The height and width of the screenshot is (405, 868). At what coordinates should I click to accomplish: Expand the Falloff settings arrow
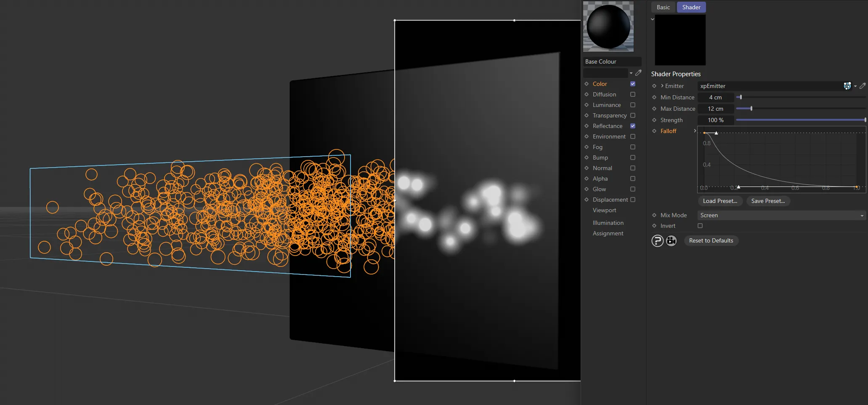coord(695,131)
